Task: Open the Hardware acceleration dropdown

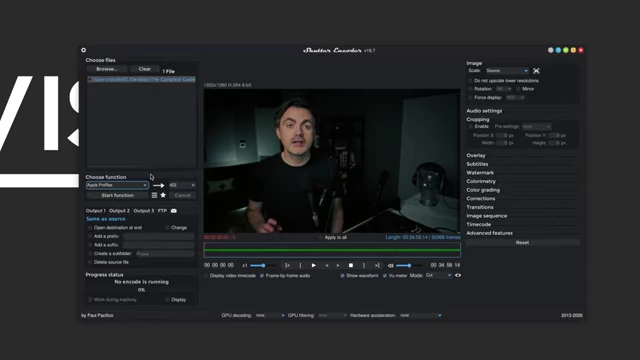Action: [420, 316]
